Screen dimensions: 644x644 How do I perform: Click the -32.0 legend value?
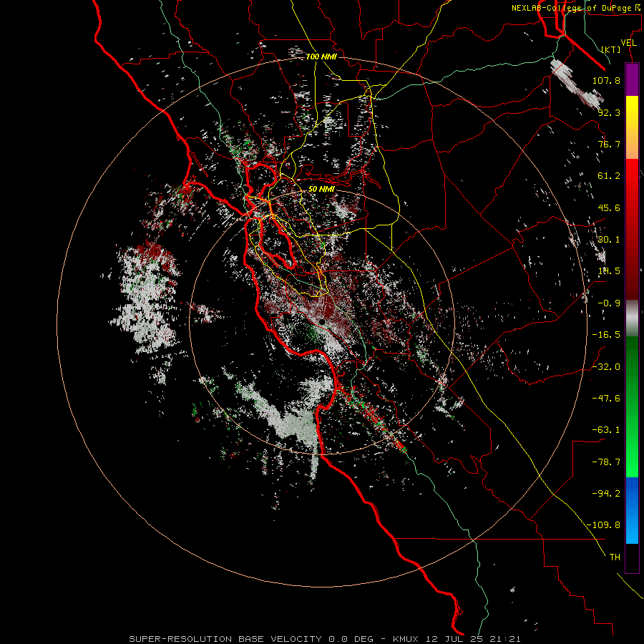pyautogui.click(x=606, y=367)
